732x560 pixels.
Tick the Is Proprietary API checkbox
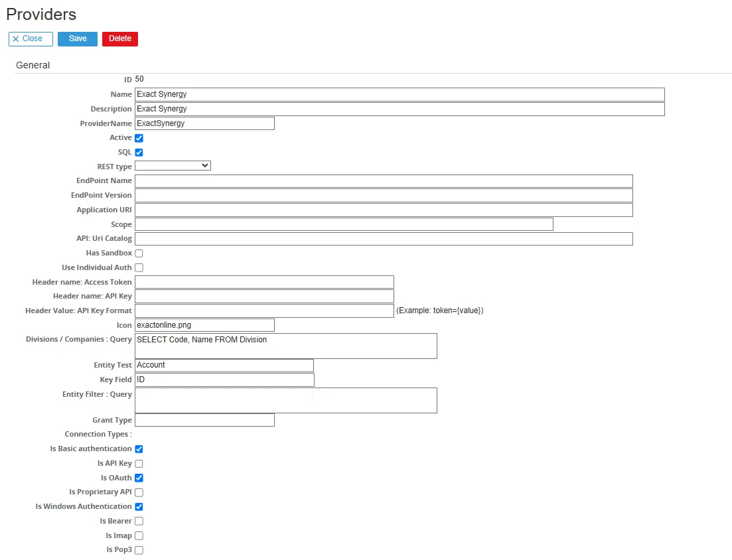139,492
